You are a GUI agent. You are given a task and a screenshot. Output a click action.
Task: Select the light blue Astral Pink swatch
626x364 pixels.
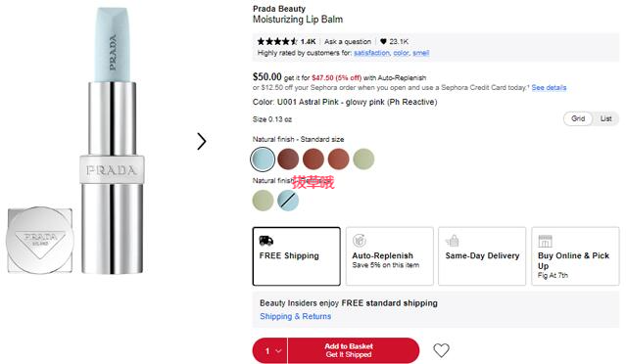pos(263,159)
